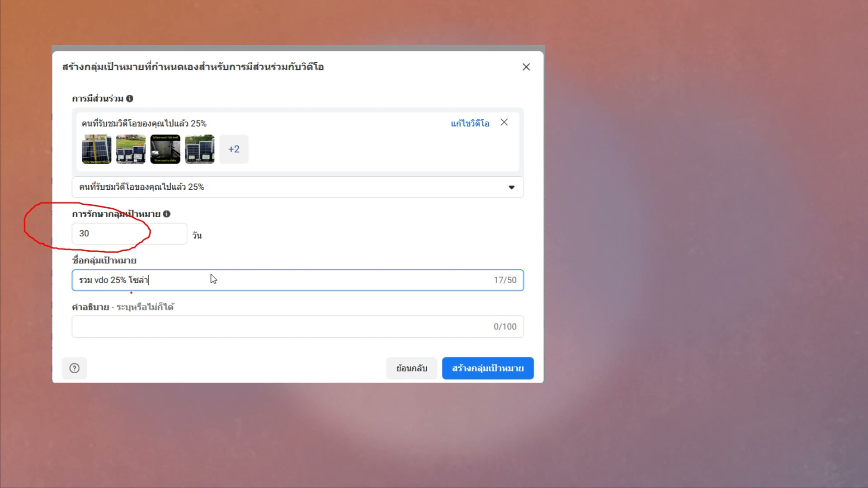
Task: Expand the 25% video viewers dropdown arrow
Action: (511, 187)
